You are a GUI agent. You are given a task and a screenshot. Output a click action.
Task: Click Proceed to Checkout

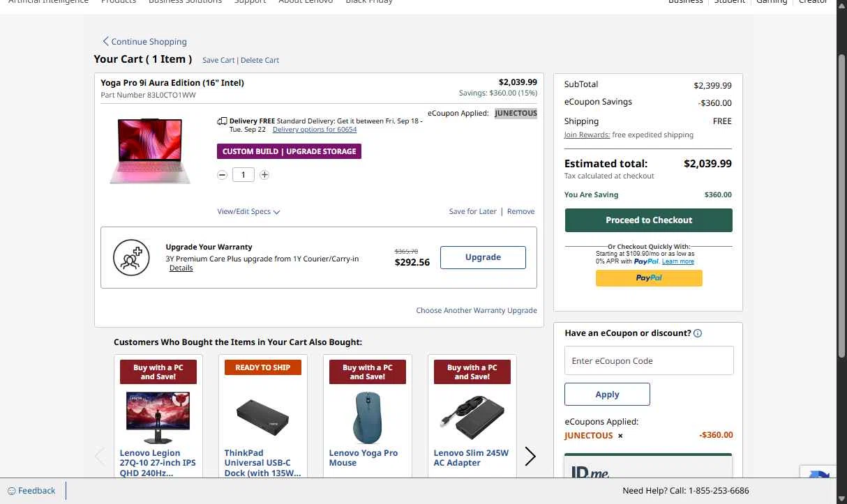point(649,220)
